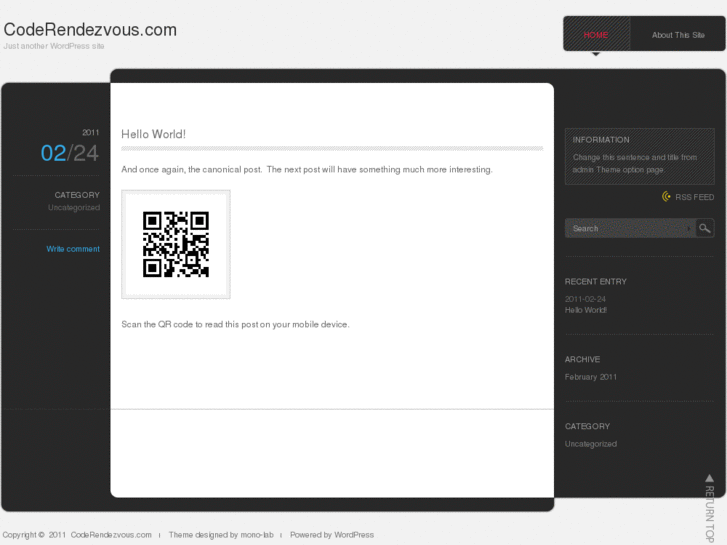Click the QR code image
727x545 pixels.
coord(176,244)
